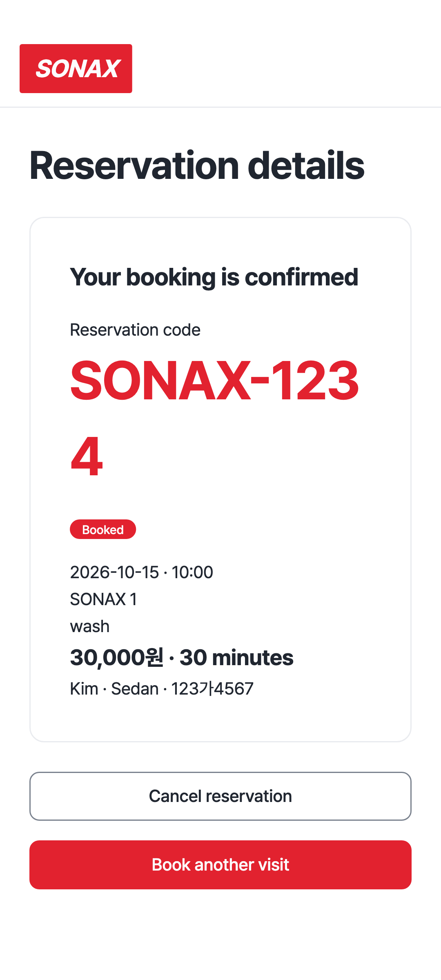This screenshot has width=441, height=980.
Task: Click the Reservation code label
Action: tap(135, 330)
